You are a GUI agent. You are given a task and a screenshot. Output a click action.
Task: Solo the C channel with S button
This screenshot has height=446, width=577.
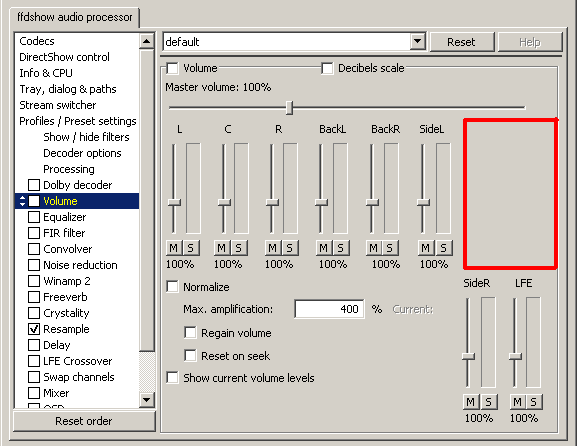[x=238, y=248]
